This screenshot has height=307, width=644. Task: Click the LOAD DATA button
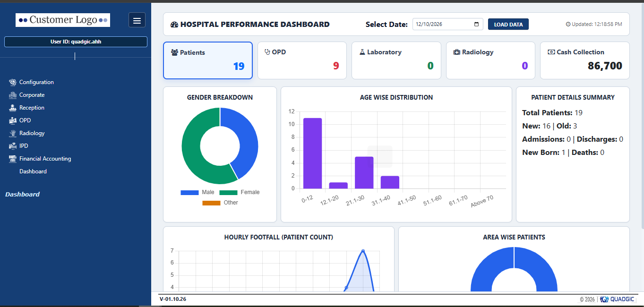(x=508, y=24)
